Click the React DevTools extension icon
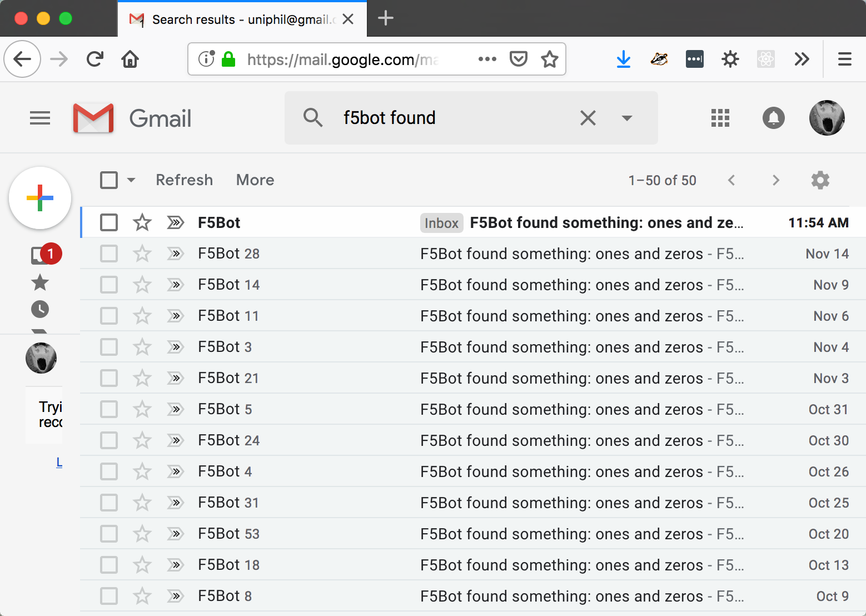This screenshot has height=616, width=866. click(x=766, y=59)
